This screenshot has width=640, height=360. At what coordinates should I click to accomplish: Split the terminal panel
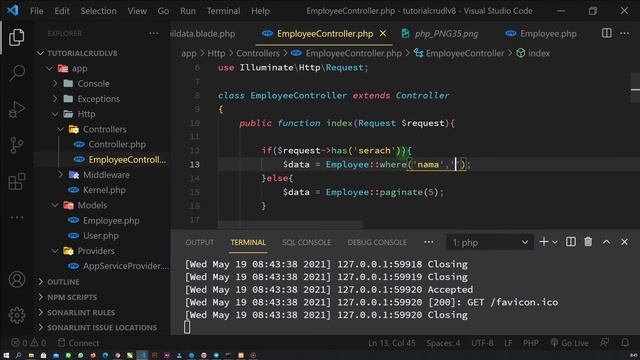click(571, 242)
